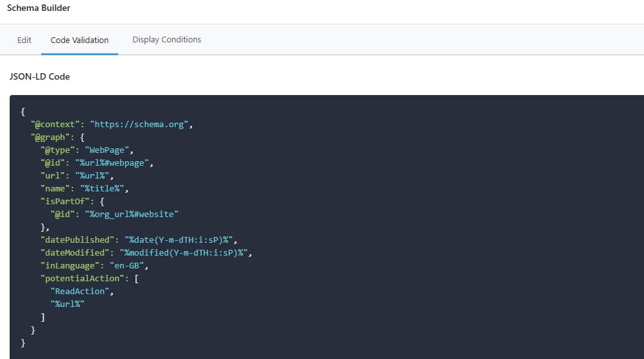Click the "@type" key in the code

(x=58, y=150)
